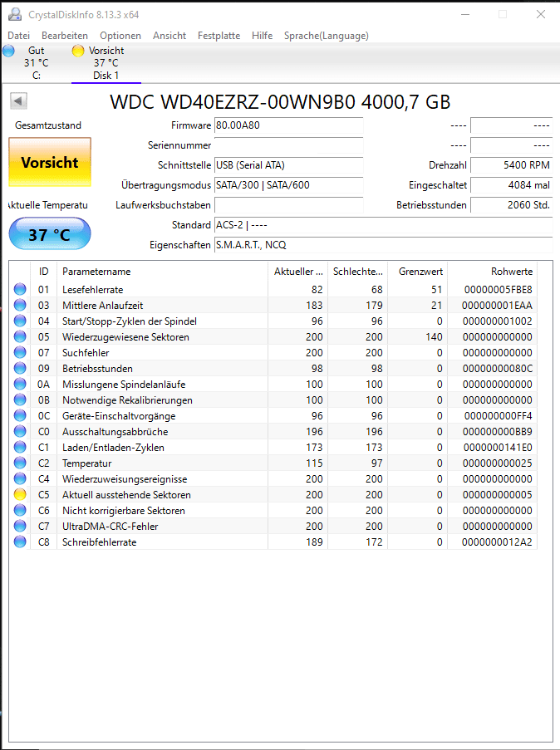Click status orb of Laden/Entladen-Zyklen row
This screenshot has height=750, width=560.
(20, 447)
